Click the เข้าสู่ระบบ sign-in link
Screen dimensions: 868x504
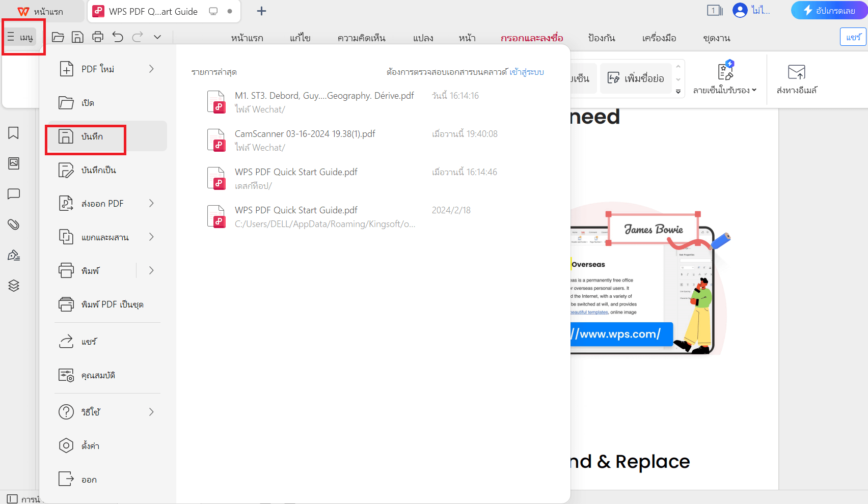pos(527,72)
